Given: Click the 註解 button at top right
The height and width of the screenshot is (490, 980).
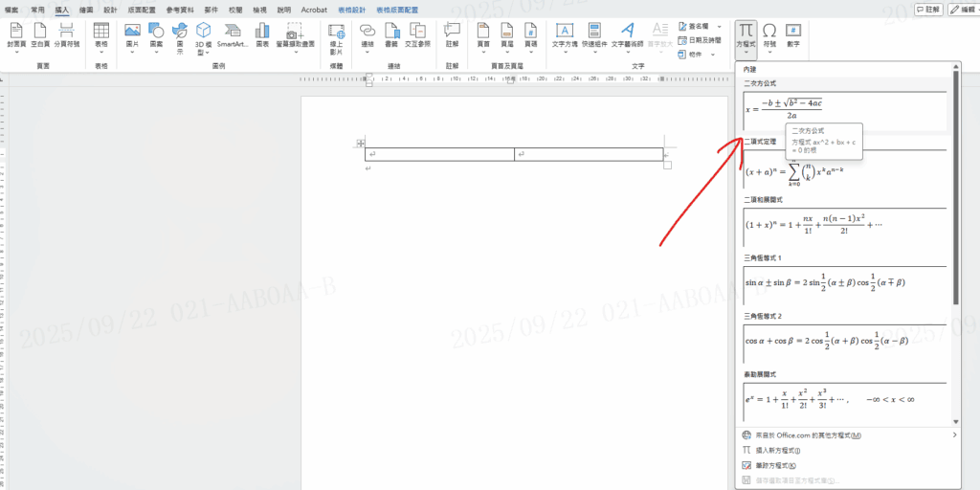Looking at the screenshot, I should pyautogui.click(x=927, y=9).
